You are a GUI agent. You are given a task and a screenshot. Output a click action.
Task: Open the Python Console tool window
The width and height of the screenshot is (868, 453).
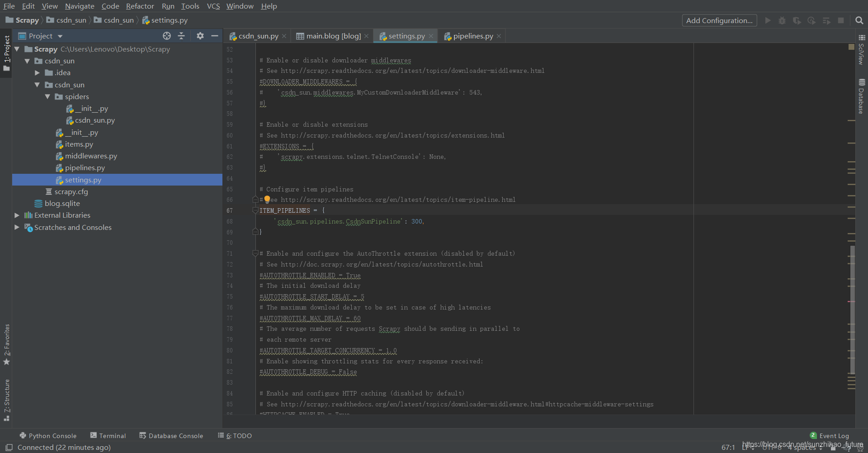(48, 436)
